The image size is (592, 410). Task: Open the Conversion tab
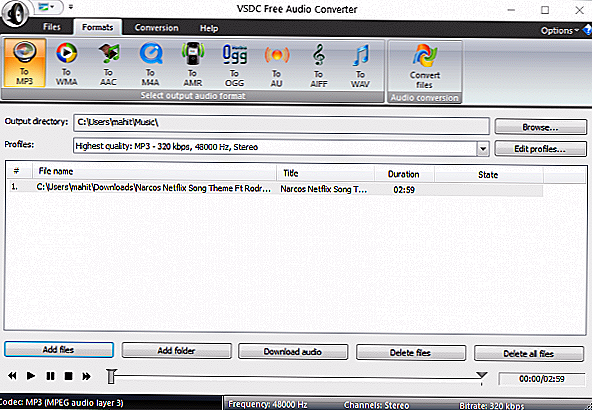[x=156, y=28]
